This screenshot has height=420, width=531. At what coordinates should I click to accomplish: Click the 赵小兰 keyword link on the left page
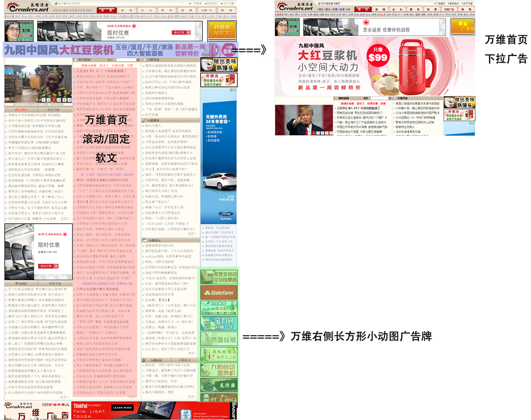[104, 65]
